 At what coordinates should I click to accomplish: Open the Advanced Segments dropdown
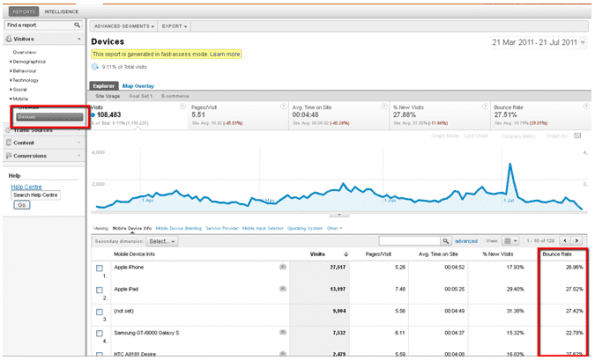pos(124,26)
